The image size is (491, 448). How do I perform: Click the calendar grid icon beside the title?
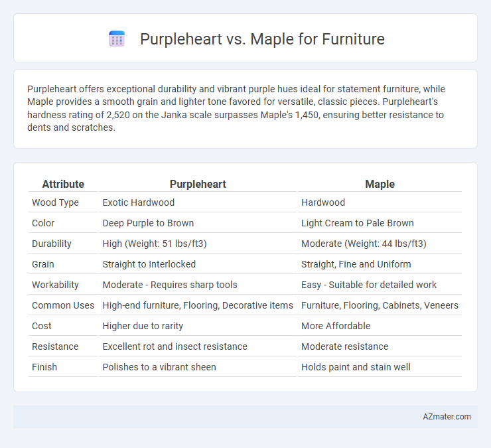(117, 39)
